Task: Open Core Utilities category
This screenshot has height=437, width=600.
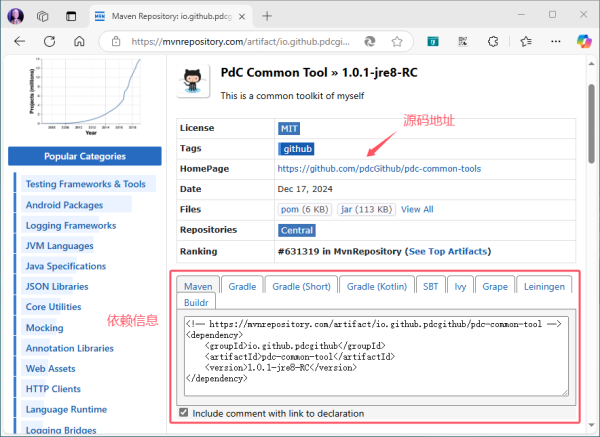Action: (x=53, y=307)
